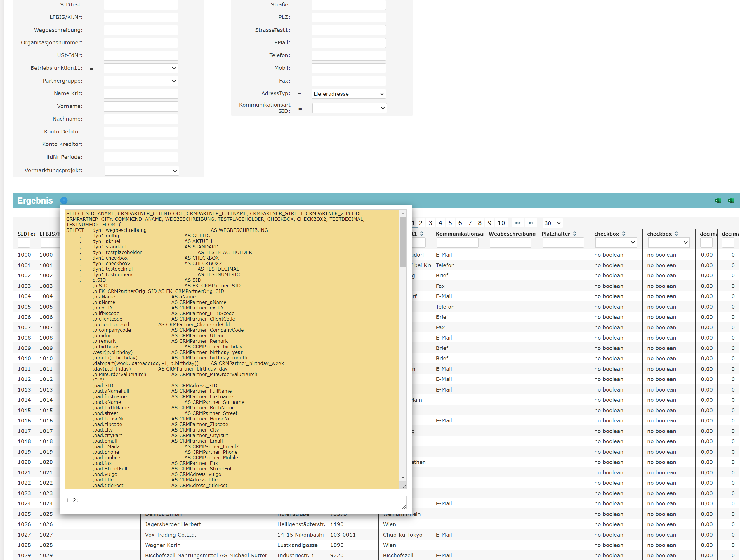Open the Vermarktungsprojekt dropdown
747x560 pixels.
pos(142,171)
